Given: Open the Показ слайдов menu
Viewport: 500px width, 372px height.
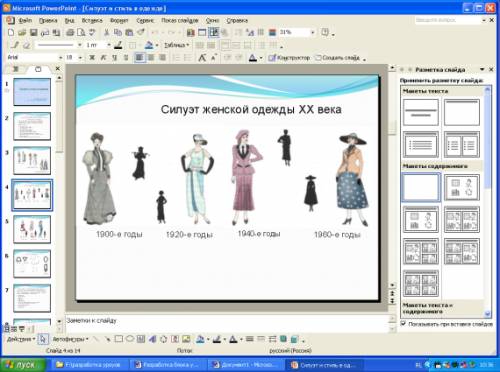Looking at the screenshot, I should coord(180,21).
